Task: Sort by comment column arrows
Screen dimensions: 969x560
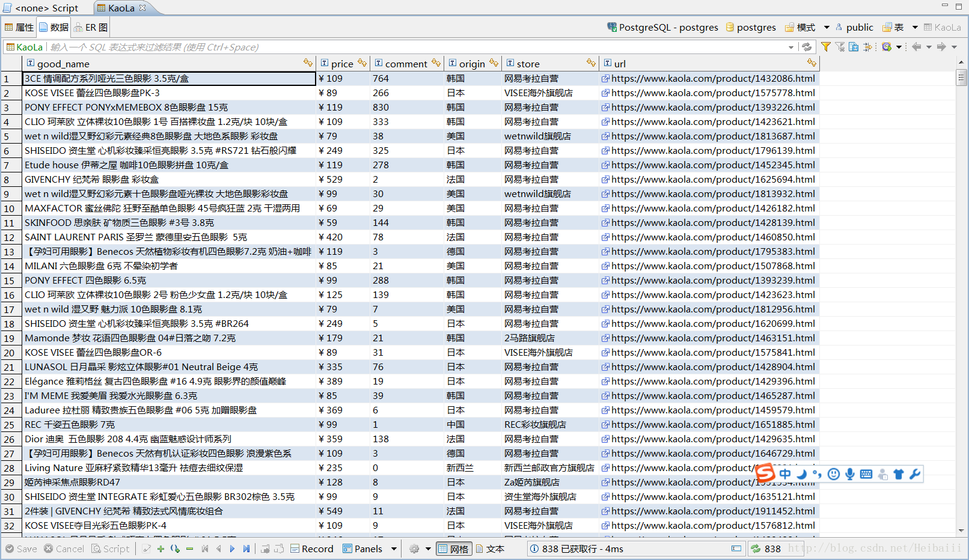Action: coord(436,63)
